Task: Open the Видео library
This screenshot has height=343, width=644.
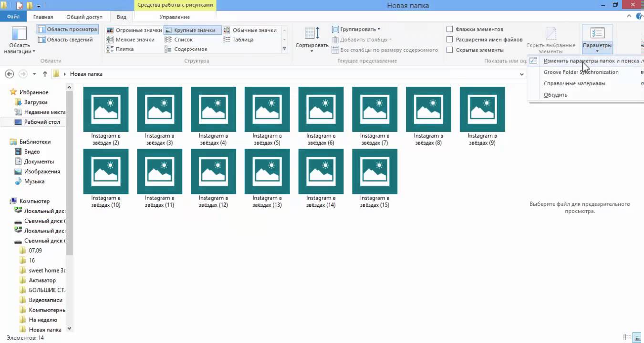Action: tap(32, 152)
